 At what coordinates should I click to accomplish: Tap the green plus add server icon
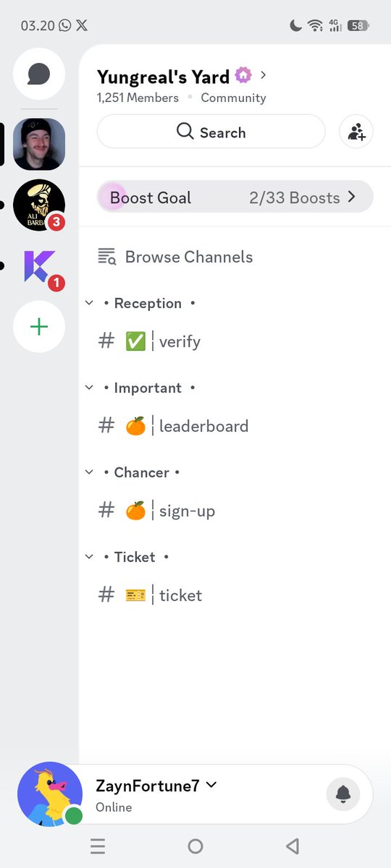(x=39, y=327)
